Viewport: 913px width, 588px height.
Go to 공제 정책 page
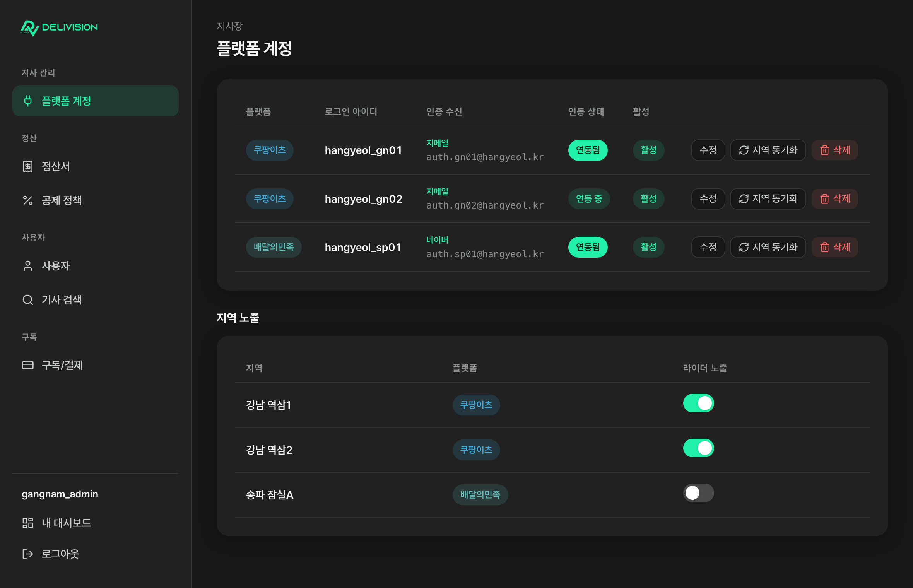pyautogui.click(x=96, y=200)
